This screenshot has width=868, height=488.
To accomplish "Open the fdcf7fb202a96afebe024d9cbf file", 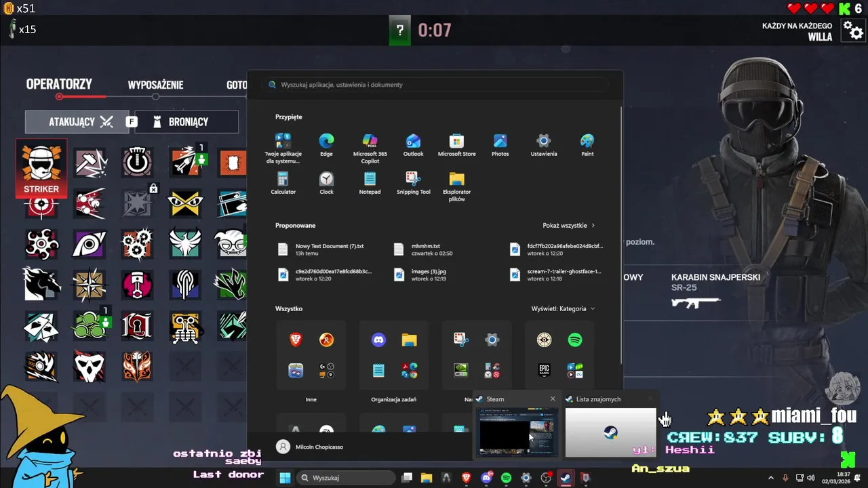I will coord(556,249).
